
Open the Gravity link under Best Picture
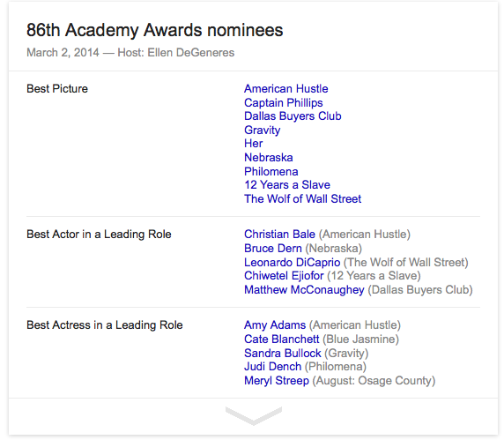click(263, 131)
